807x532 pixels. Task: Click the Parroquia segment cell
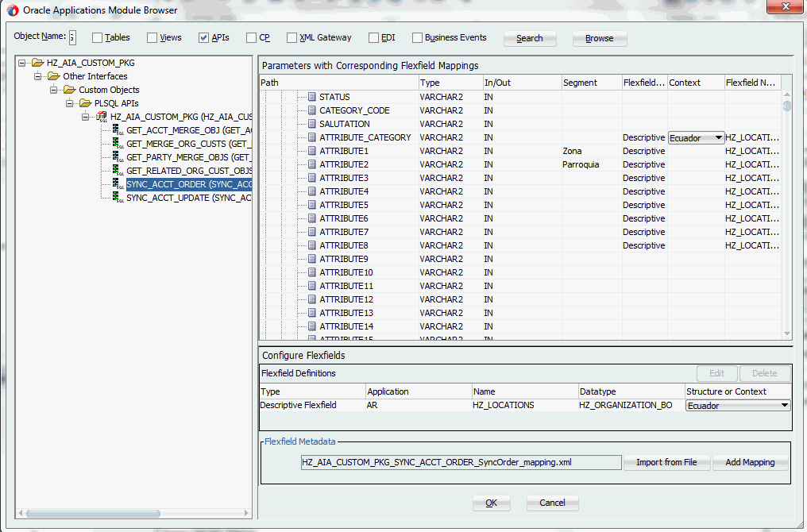pyautogui.click(x=592, y=164)
